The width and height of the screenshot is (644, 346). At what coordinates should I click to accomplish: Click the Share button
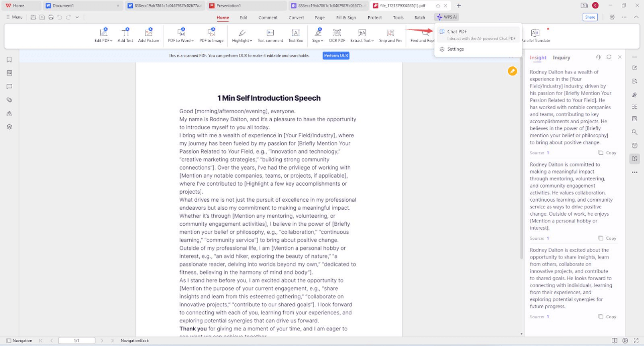point(590,17)
